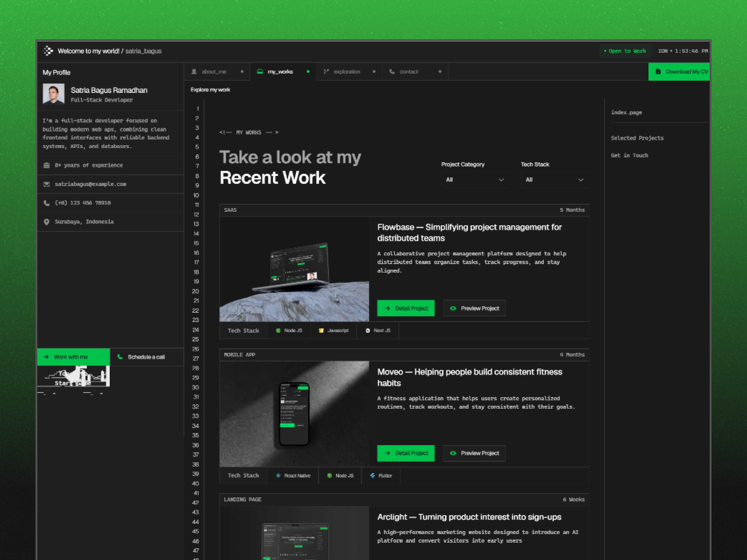Click the Work with me button
Screen dimensions: 747x560
(74, 357)
